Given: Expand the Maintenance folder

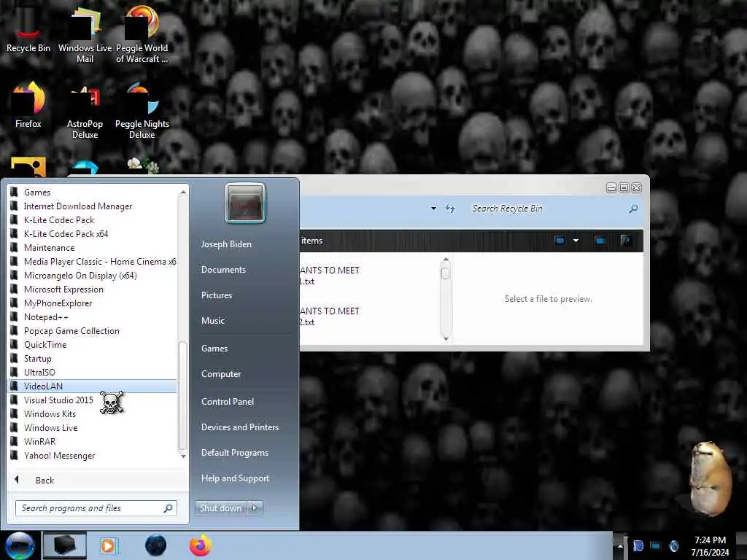Looking at the screenshot, I should coord(93,248).
